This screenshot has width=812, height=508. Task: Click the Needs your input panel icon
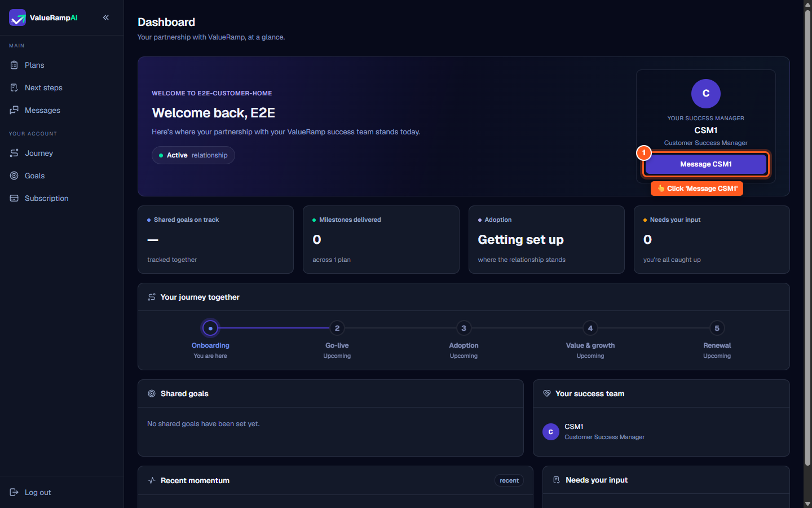557,480
